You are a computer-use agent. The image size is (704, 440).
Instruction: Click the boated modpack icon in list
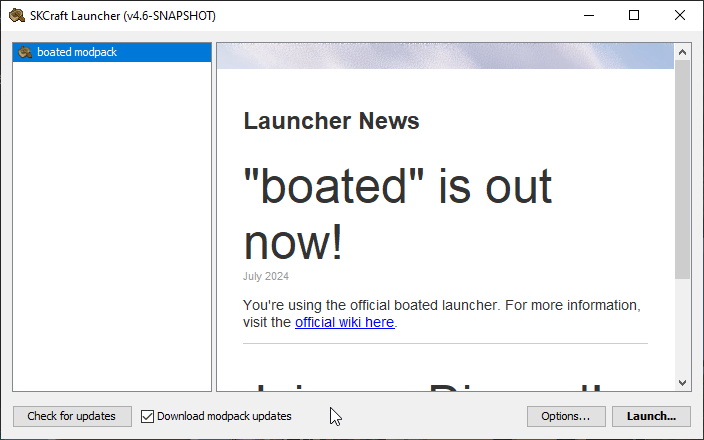tap(25, 52)
